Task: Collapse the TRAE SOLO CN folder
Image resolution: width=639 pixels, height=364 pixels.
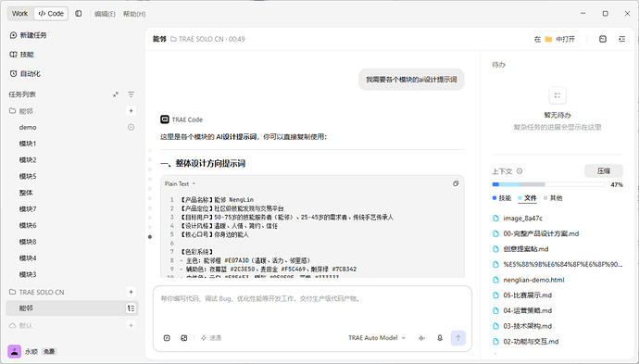Action: click(x=37, y=292)
